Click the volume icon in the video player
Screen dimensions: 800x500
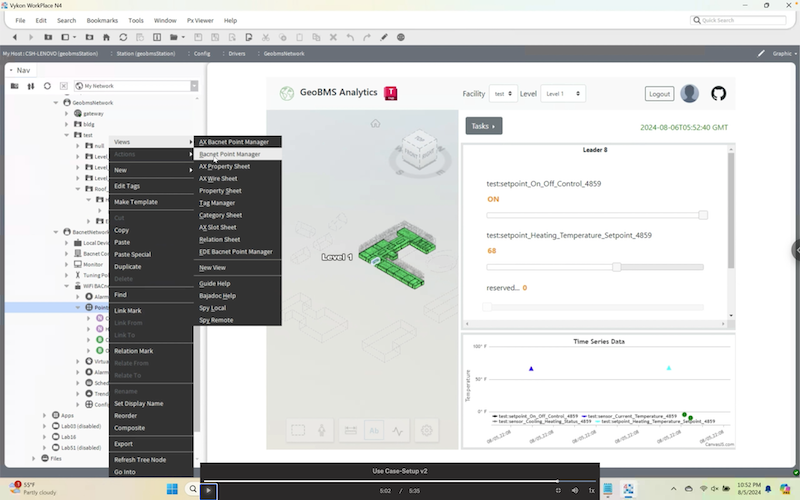[x=575, y=490]
